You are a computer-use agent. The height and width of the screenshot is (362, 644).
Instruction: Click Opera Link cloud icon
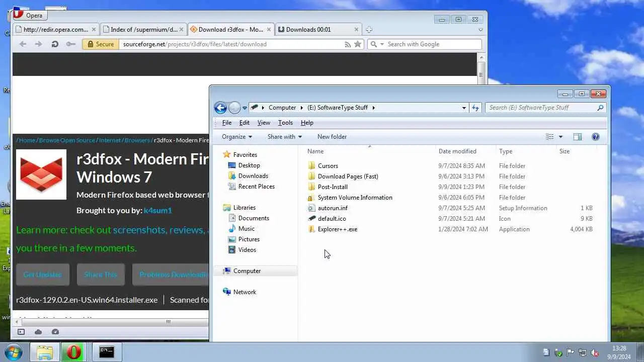point(38,332)
